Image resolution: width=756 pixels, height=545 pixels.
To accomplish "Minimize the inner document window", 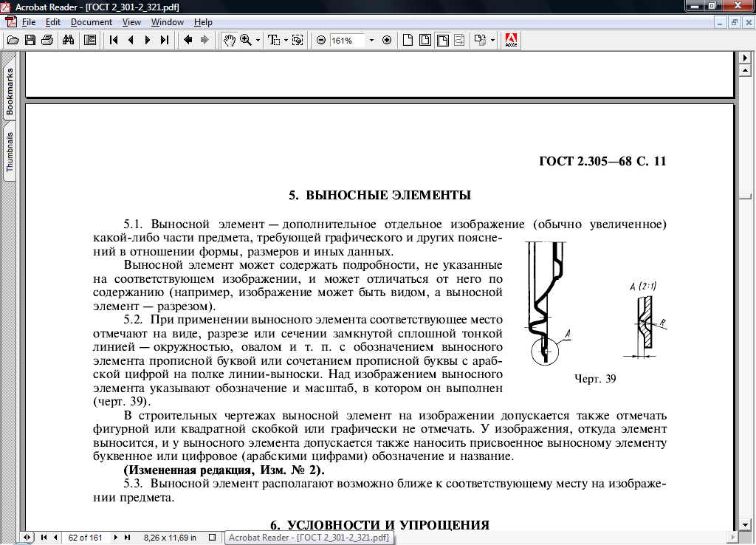I will [x=720, y=22].
